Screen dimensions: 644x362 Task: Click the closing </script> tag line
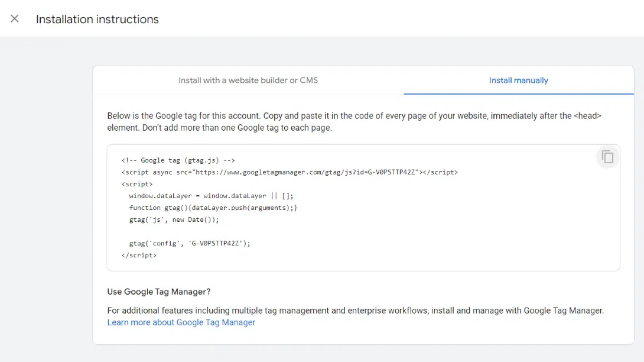pos(139,255)
